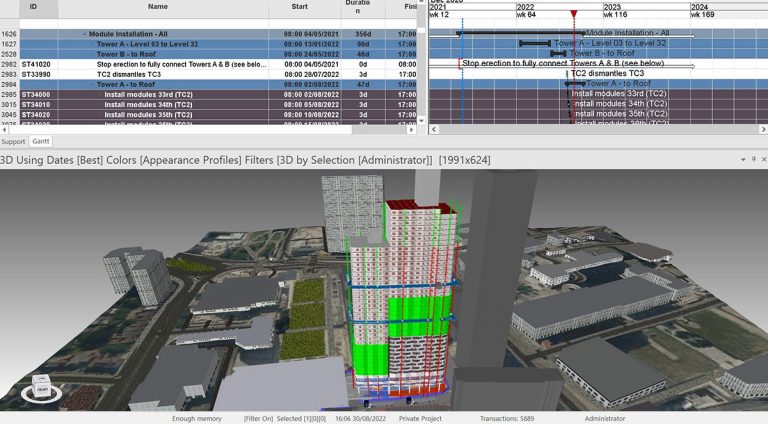The image size is (768, 424).
Task: Pin the 3D view panel
Action: click(754, 160)
